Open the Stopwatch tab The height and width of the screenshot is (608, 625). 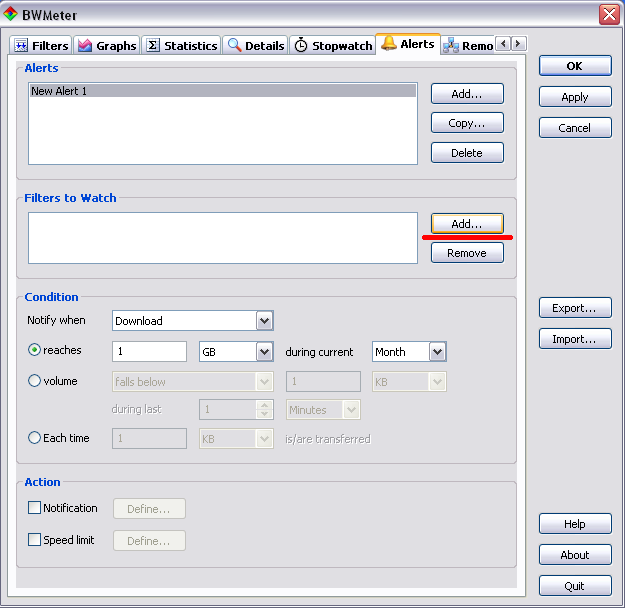pyautogui.click(x=341, y=46)
